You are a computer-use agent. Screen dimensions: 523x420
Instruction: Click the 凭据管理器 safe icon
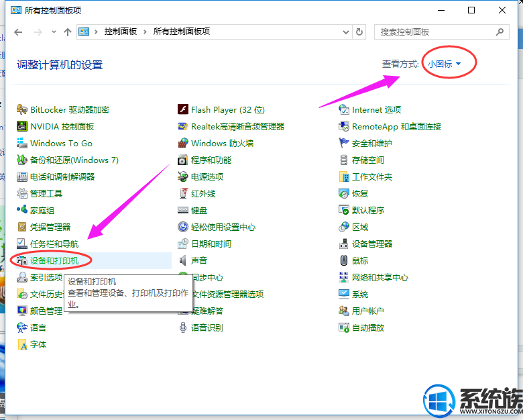(x=22, y=227)
